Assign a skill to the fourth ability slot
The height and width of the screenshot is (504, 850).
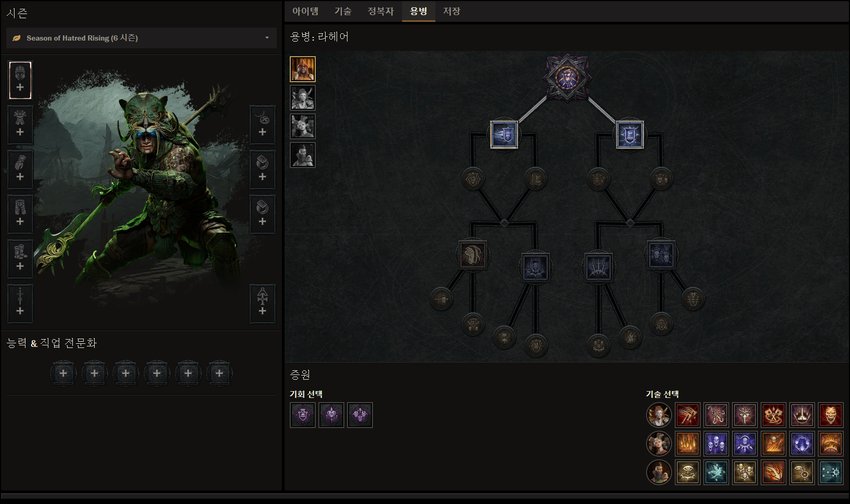click(x=157, y=373)
